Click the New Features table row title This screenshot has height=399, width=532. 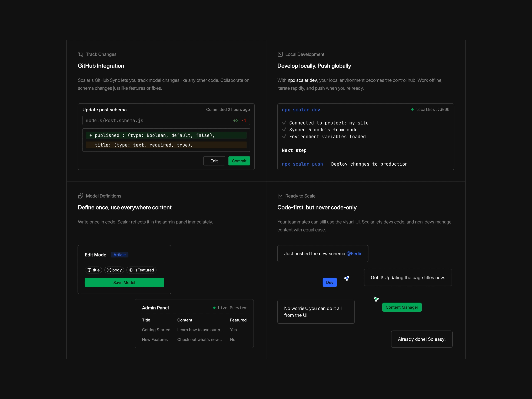tap(155, 339)
